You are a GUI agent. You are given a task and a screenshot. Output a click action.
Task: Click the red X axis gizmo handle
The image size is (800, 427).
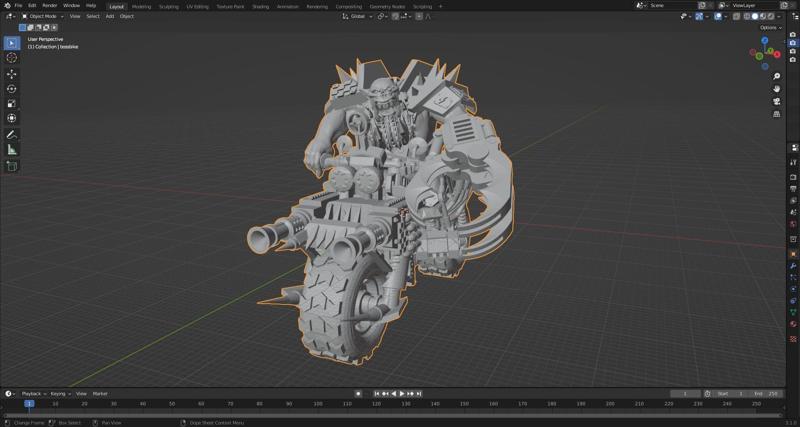[777, 54]
